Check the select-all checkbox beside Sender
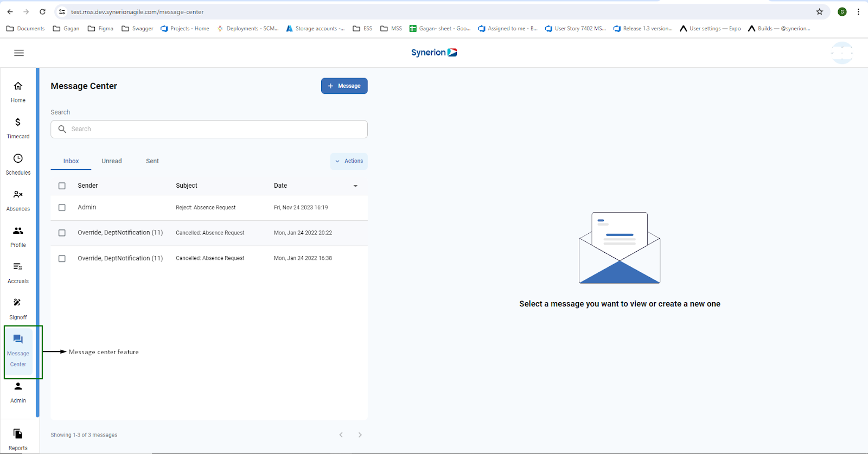Viewport: 868px width, 454px height. (x=62, y=186)
